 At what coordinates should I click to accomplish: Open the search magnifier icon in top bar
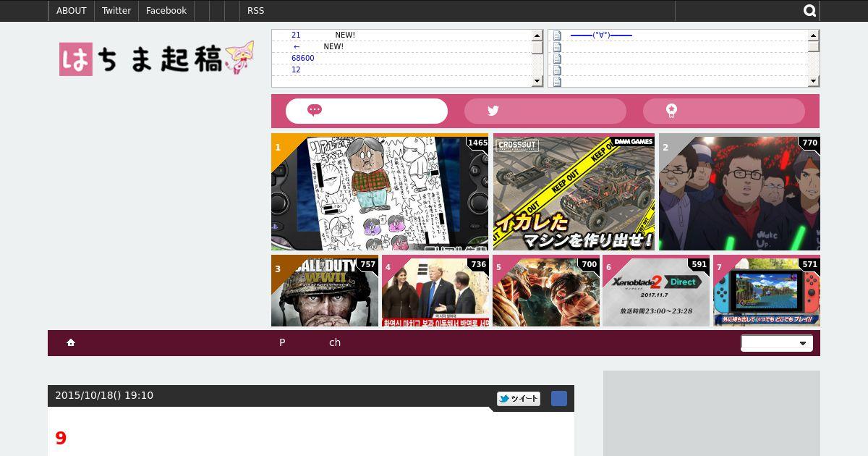coord(809,11)
